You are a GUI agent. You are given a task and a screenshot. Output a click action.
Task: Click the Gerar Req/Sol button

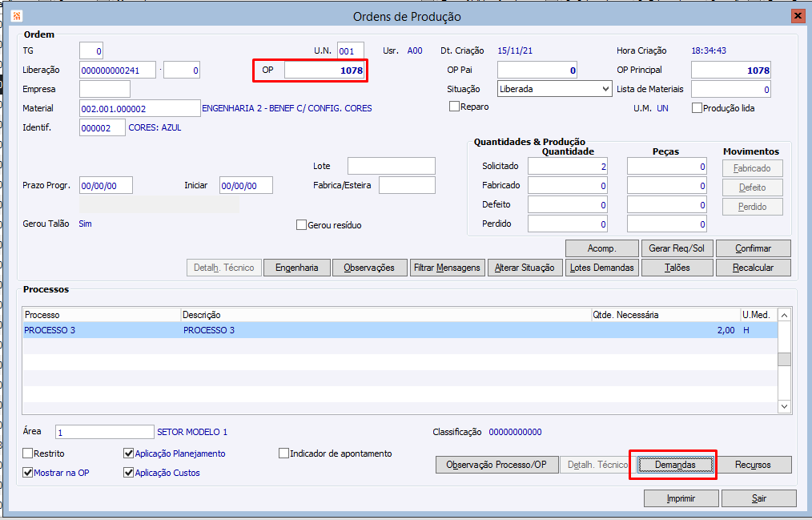[677, 248]
